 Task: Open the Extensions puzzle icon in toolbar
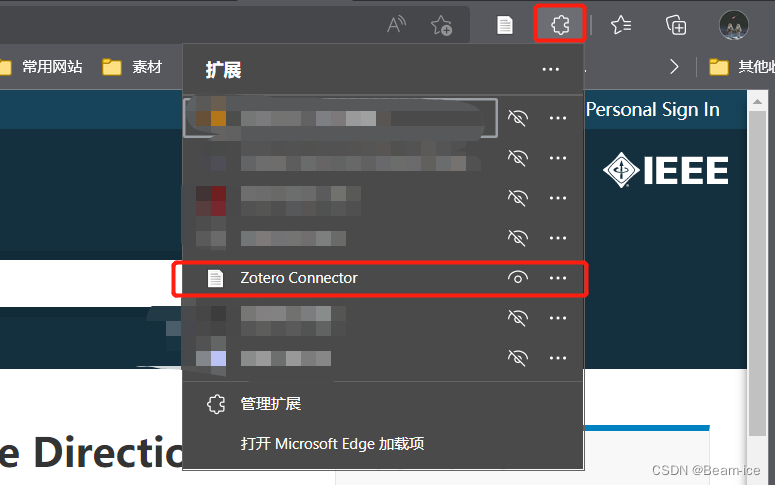coord(560,24)
